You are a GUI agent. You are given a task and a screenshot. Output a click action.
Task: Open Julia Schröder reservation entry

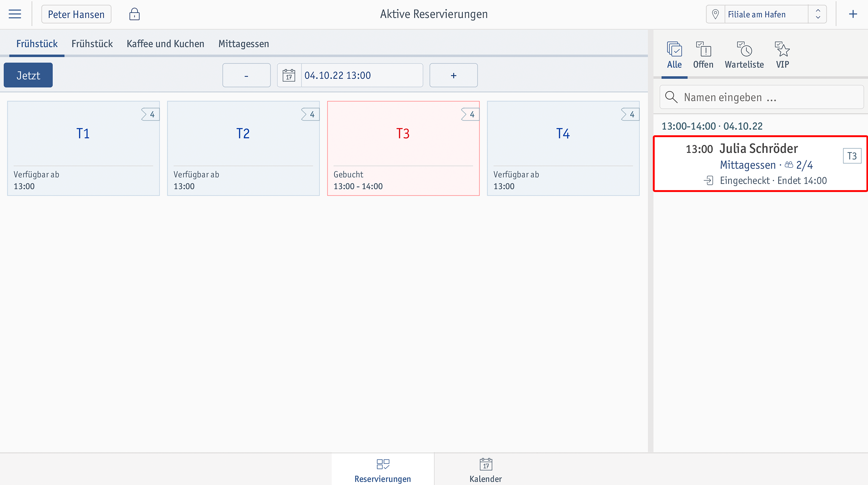tap(761, 164)
